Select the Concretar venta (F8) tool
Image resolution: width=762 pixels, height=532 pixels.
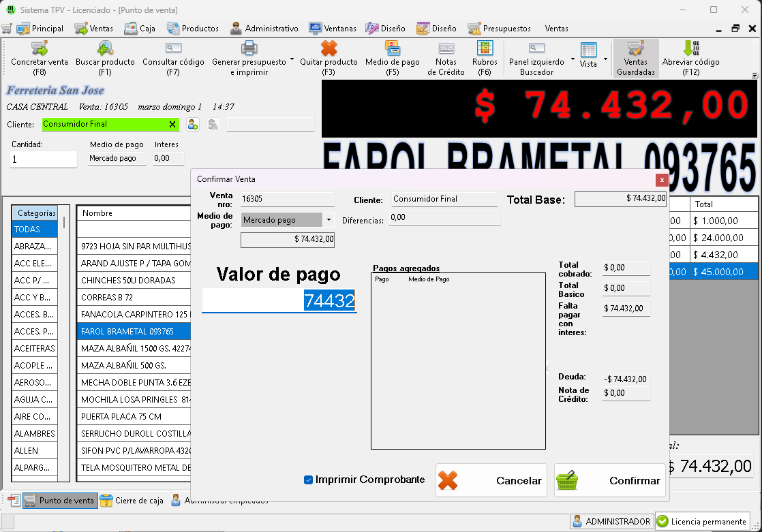pos(39,58)
